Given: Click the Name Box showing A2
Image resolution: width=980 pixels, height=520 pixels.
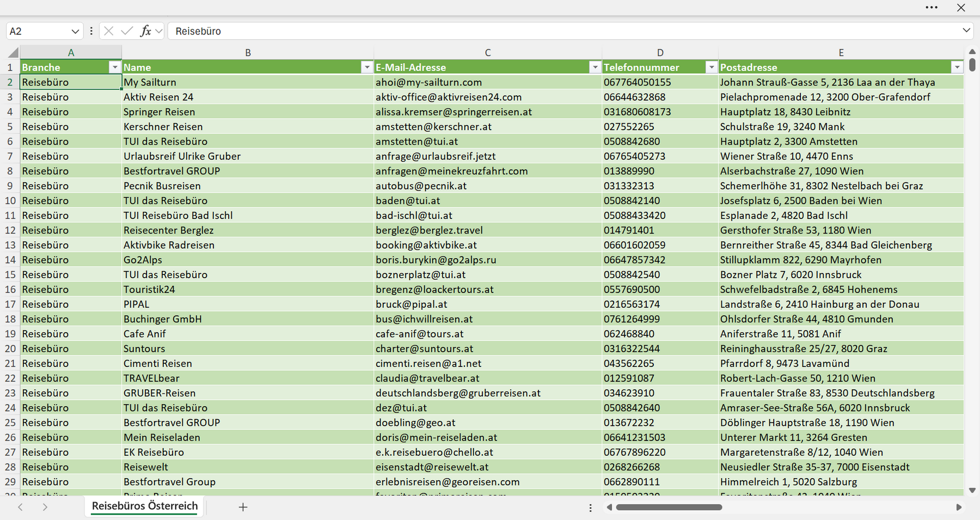Looking at the screenshot, I should pos(38,32).
